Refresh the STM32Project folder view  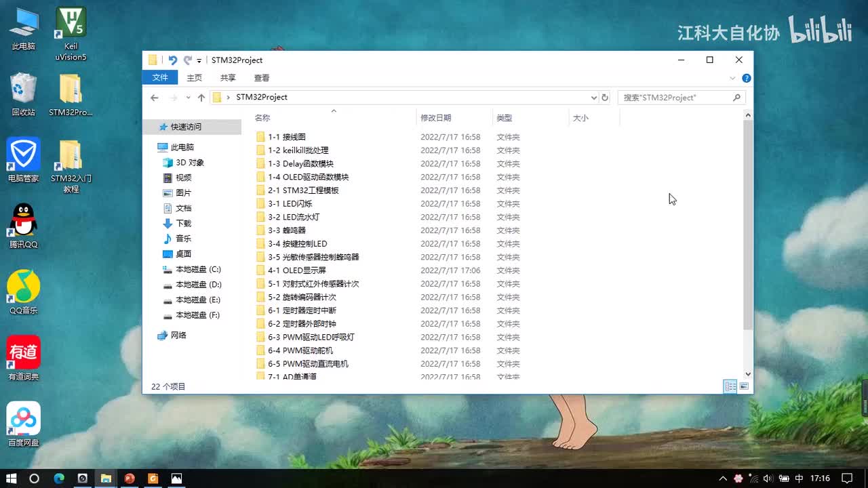(x=605, y=98)
